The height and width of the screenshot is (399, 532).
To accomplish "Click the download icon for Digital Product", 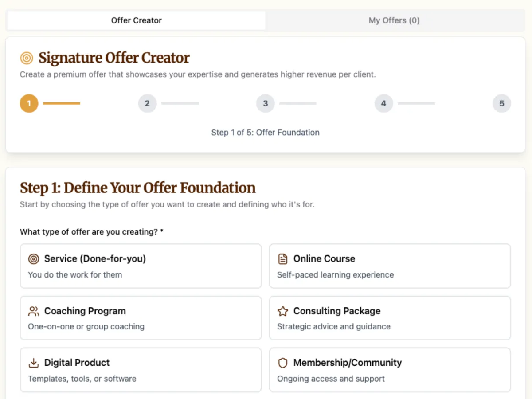I will [34, 363].
